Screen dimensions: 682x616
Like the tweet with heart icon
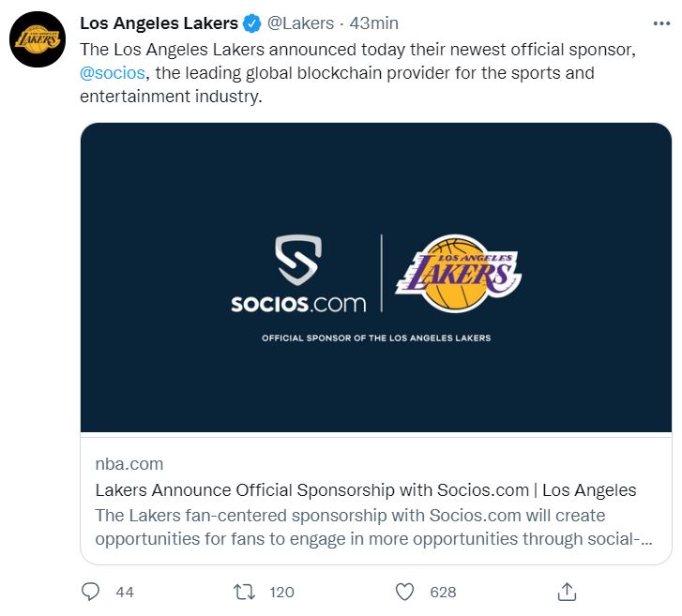click(x=404, y=592)
